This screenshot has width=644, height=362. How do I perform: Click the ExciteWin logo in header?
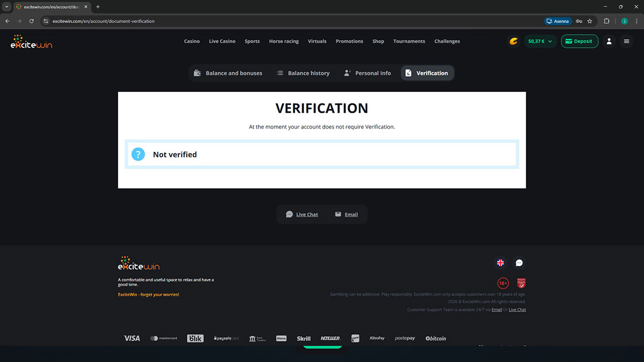point(31,42)
